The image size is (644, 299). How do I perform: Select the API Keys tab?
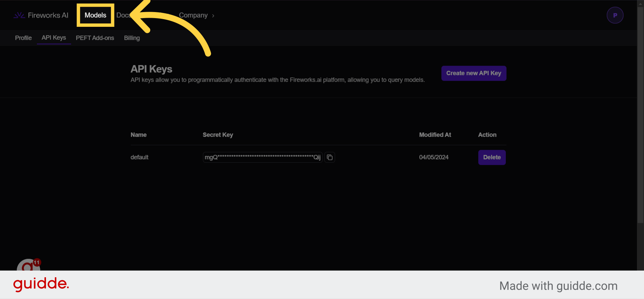pos(54,38)
